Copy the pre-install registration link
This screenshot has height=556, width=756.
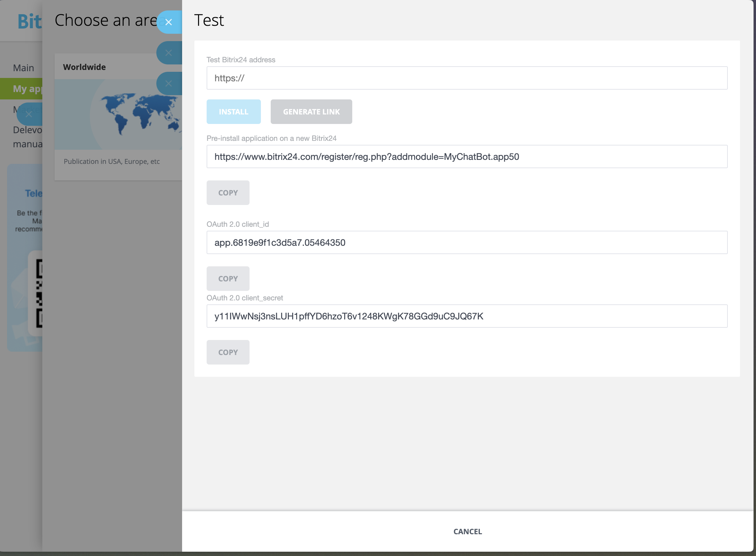(228, 193)
